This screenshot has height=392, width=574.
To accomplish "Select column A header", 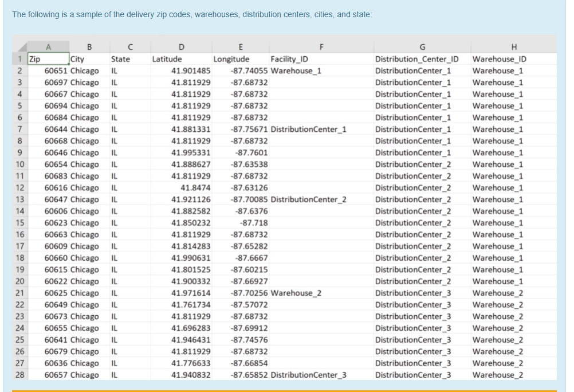I will point(48,47).
